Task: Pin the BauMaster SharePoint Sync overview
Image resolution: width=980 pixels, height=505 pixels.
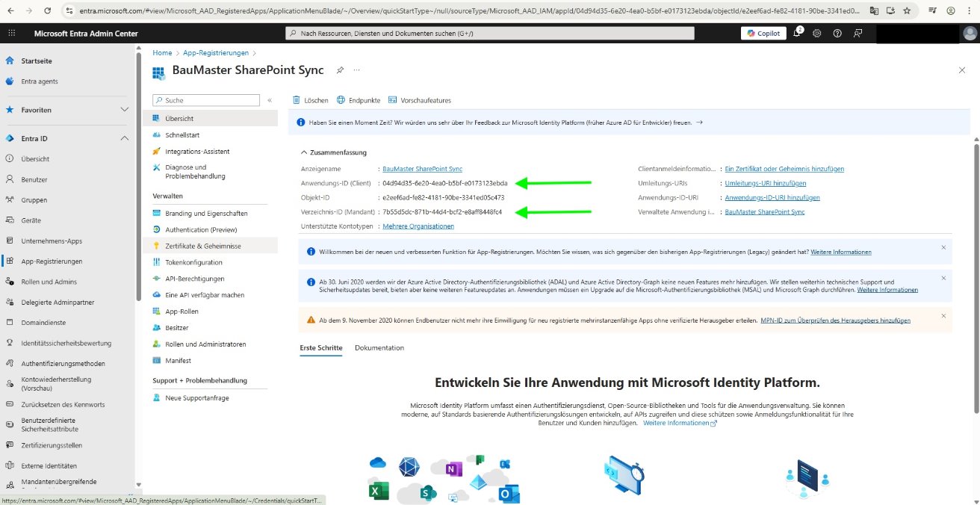Action: (340, 69)
